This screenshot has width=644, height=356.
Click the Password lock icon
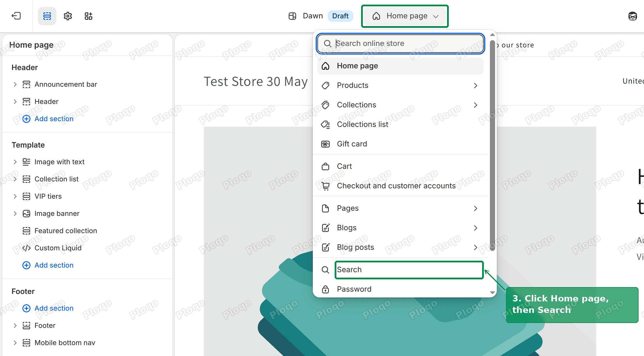click(x=325, y=289)
